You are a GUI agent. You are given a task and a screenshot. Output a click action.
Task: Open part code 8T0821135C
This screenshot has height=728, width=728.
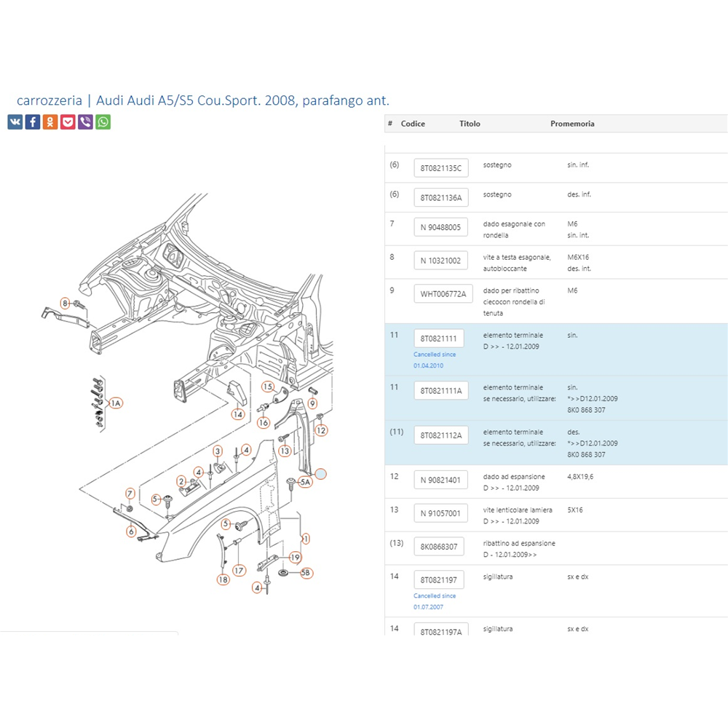(x=441, y=168)
